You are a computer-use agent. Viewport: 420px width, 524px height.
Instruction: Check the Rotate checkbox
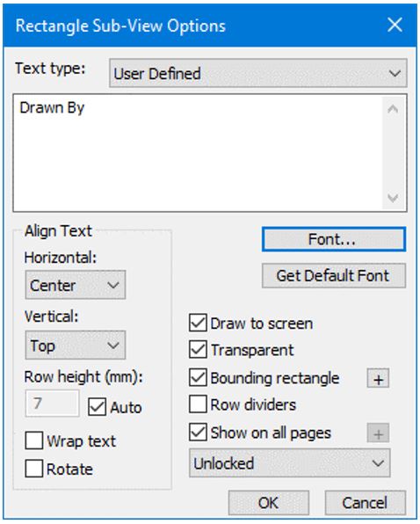[34, 469]
